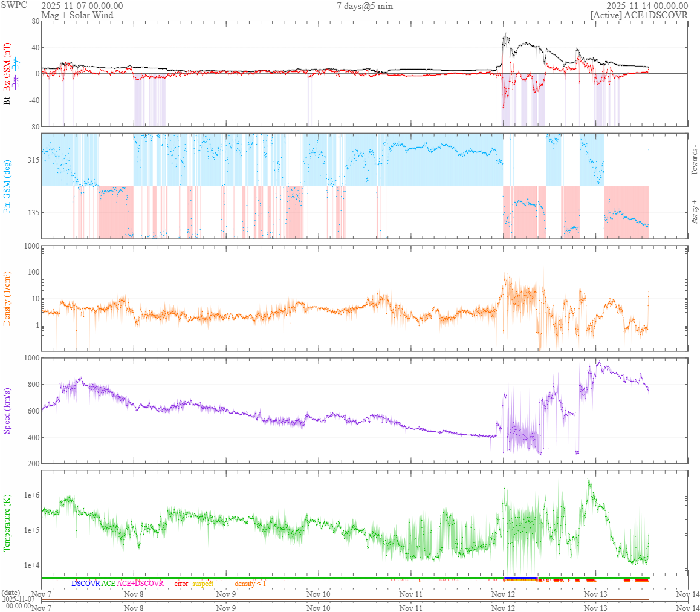This screenshot has width=700, height=612.
Task: Click the blue DSCOVR legend entry
Action: point(86,584)
